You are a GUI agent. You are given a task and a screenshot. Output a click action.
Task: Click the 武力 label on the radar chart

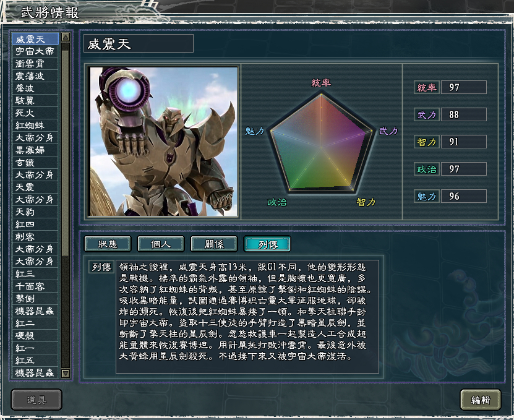click(388, 131)
